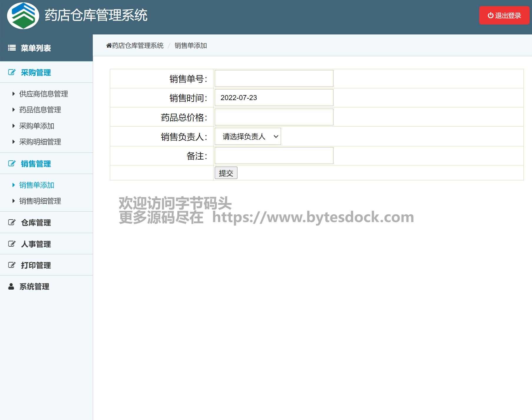Screen dimensions: 532x420
Task: Submit the form with 提交 button
Action: click(226, 173)
